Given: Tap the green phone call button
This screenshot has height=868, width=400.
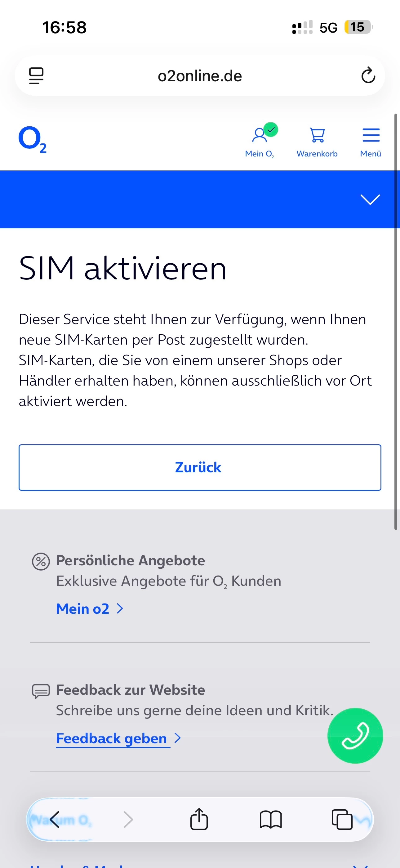Looking at the screenshot, I should tap(355, 735).
